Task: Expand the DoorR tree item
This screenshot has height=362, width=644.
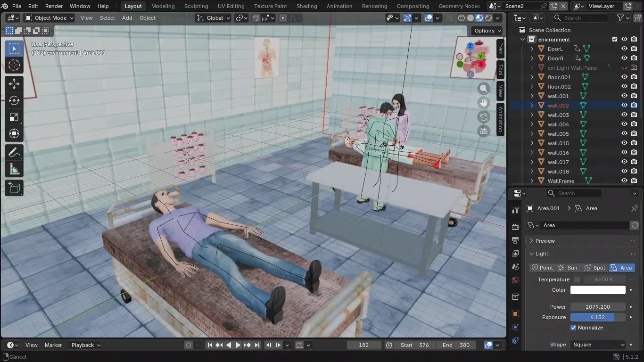Action: pyautogui.click(x=532, y=58)
